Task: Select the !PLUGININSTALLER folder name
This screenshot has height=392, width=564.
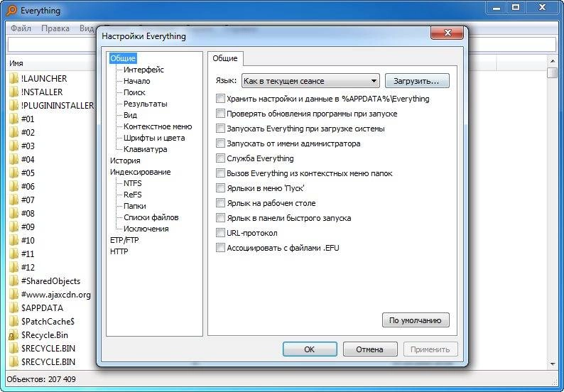Action: click(58, 105)
